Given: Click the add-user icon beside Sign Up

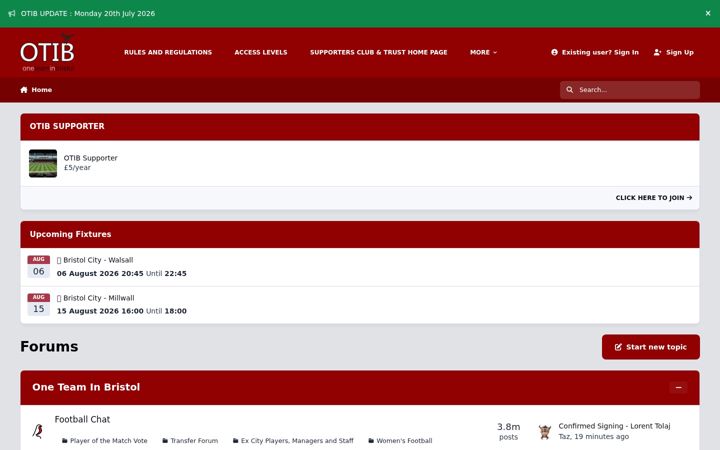Looking at the screenshot, I should click(x=658, y=52).
